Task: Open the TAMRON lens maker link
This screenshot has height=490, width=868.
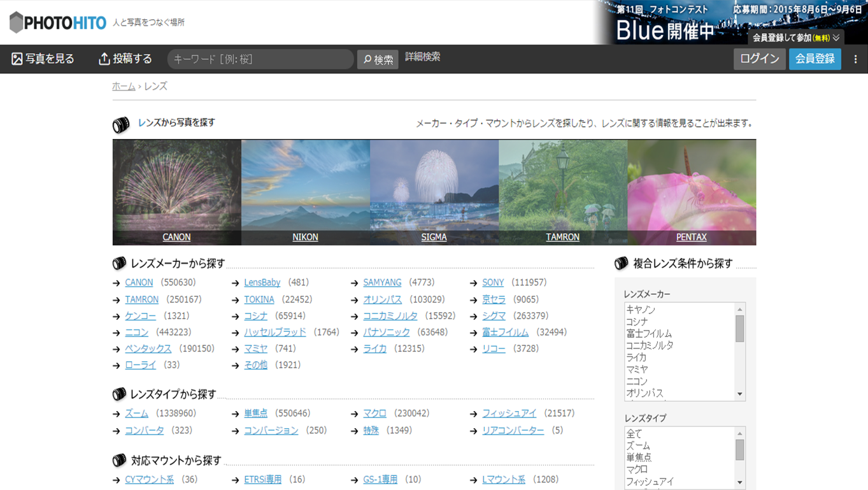Action: pos(141,299)
